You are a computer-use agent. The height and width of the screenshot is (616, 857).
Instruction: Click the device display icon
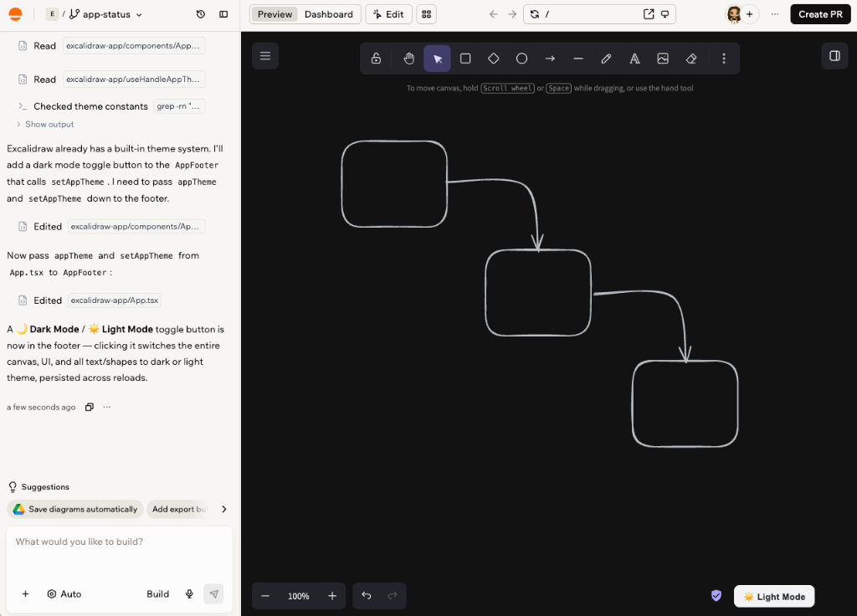665,14
